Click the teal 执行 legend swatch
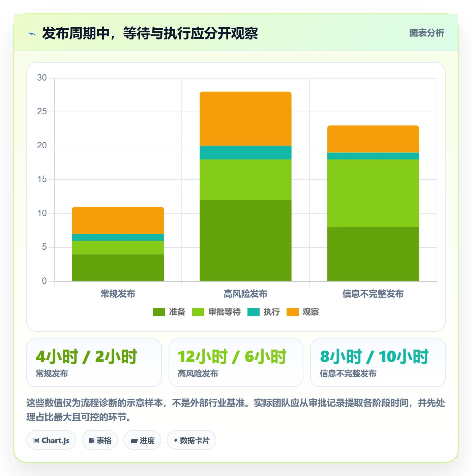This screenshot has height=476, width=472. click(254, 312)
